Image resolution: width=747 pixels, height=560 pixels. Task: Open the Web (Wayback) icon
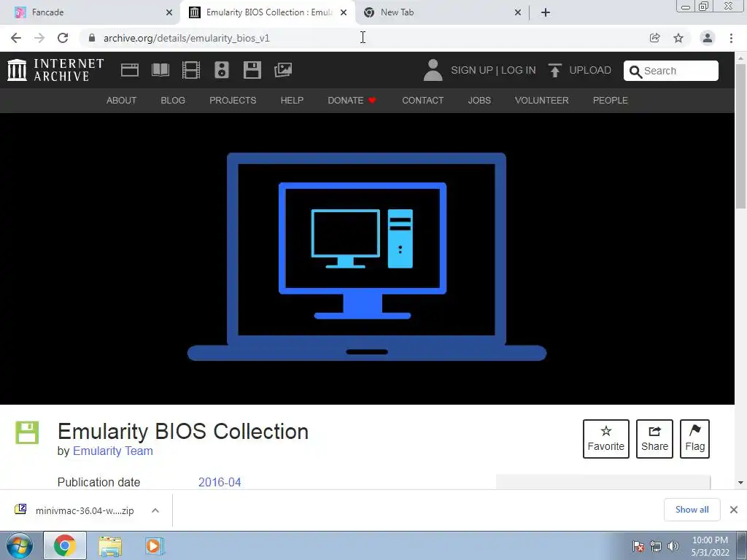point(130,70)
